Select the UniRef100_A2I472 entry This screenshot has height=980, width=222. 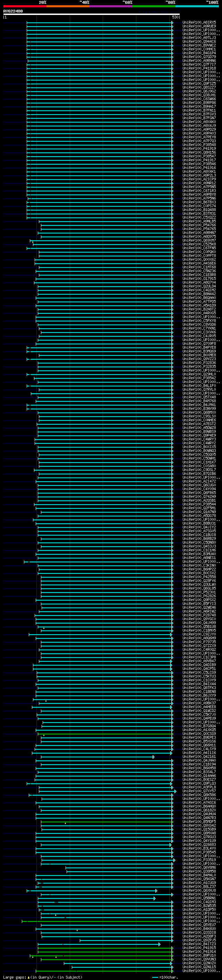199,481
